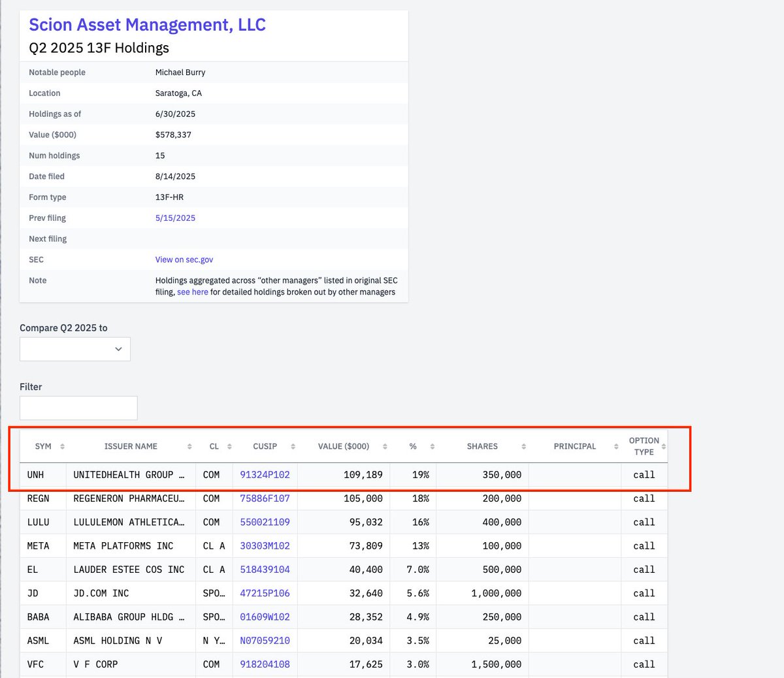Open the Compare Q2 2025 to dropdown
784x678 pixels.
click(75, 349)
